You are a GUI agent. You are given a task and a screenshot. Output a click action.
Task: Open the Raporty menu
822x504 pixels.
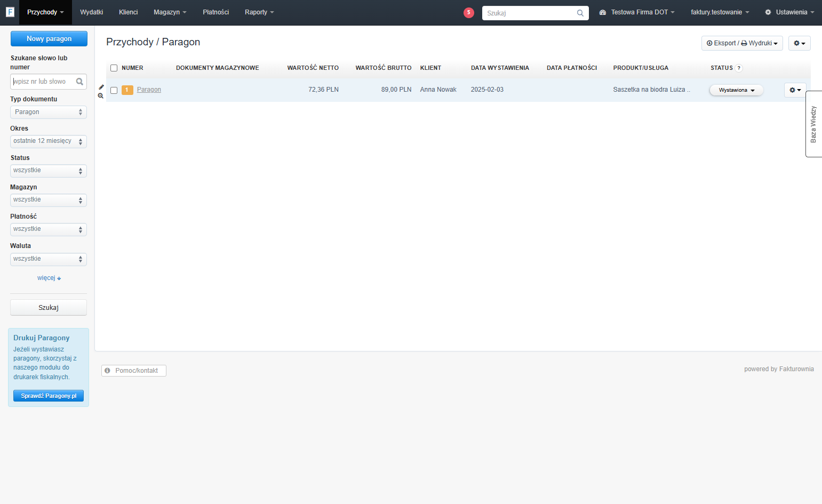click(x=259, y=12)
